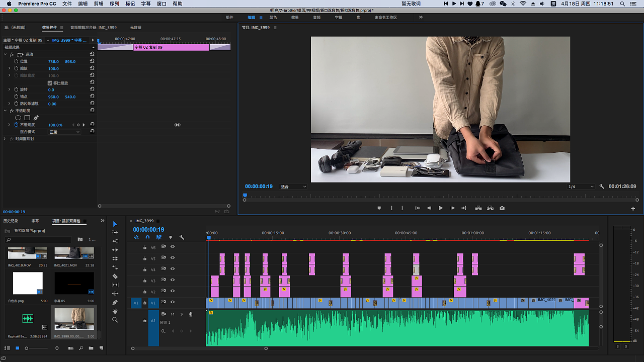Screen dimensions: 644x362
Task: Select the IMG_4010.MOV thumbnail
Action: click(x=28, y=253)
